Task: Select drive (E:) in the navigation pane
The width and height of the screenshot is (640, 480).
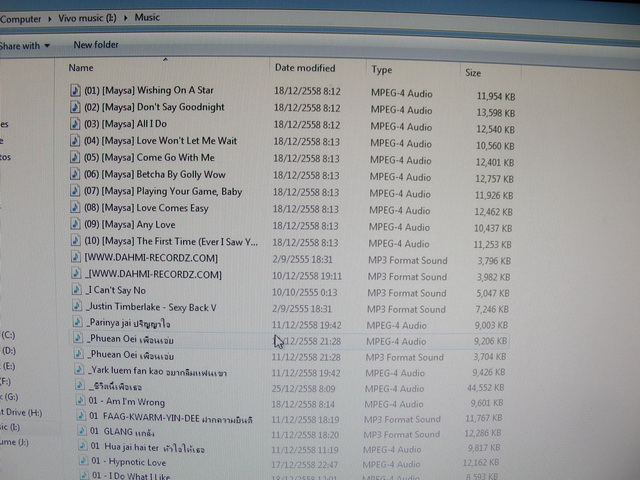Action: [8, 366]
